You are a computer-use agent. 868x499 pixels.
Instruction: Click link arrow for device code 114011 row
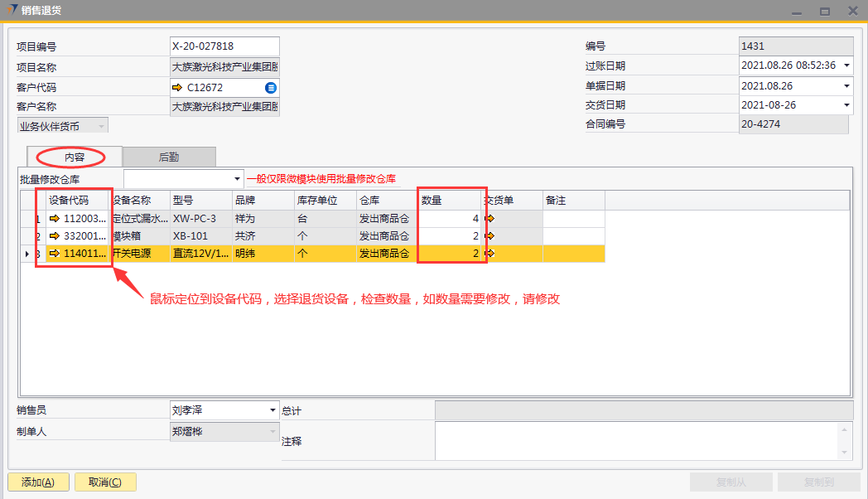[x=55, y=254]
